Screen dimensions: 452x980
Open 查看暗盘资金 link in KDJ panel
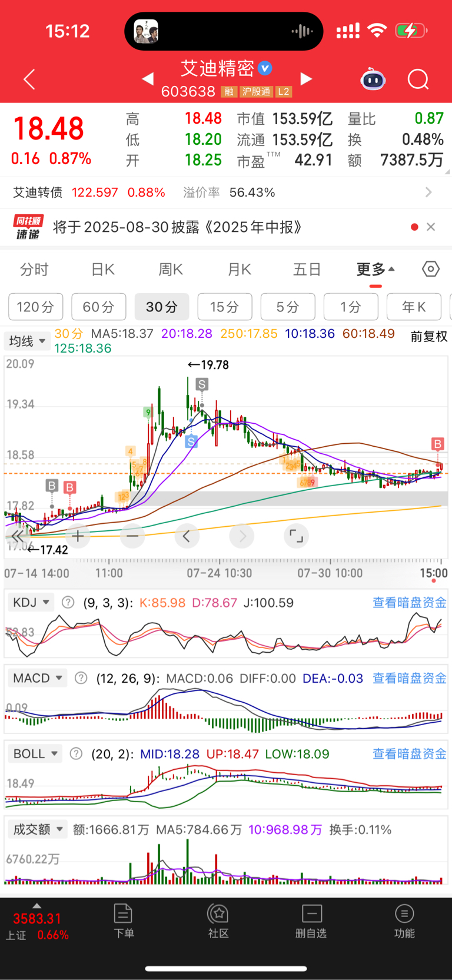410,602
